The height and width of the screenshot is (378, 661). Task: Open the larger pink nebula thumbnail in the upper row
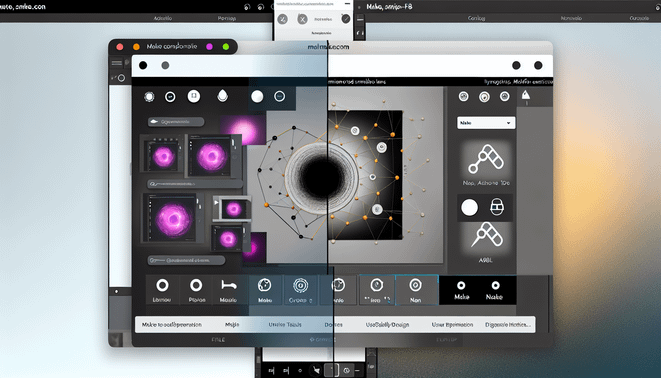coord(212,156)
